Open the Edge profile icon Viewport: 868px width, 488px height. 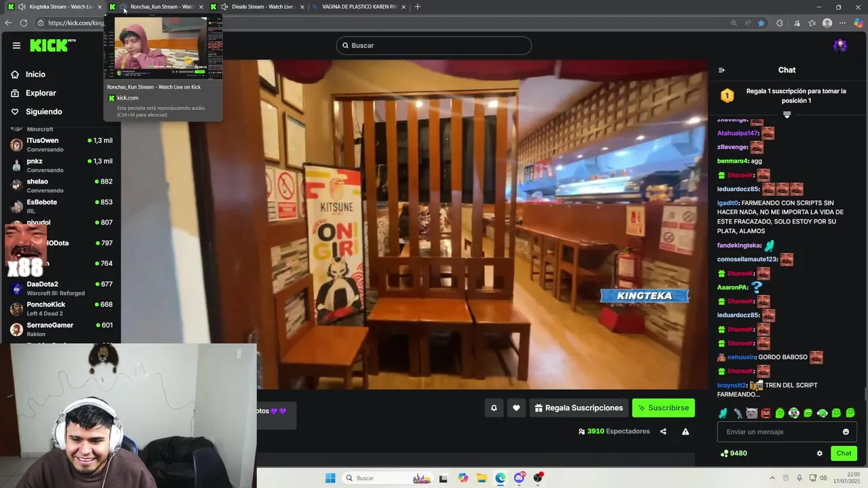coord(827,23)
